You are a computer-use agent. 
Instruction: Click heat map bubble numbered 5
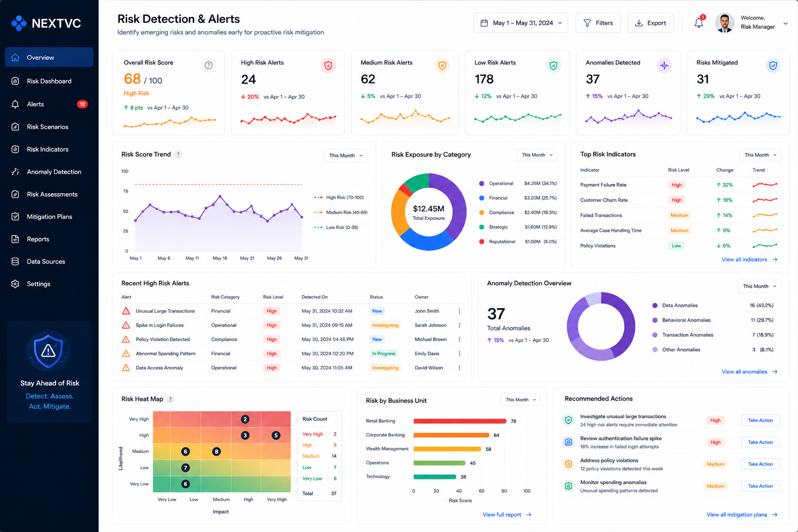(276, 435)
